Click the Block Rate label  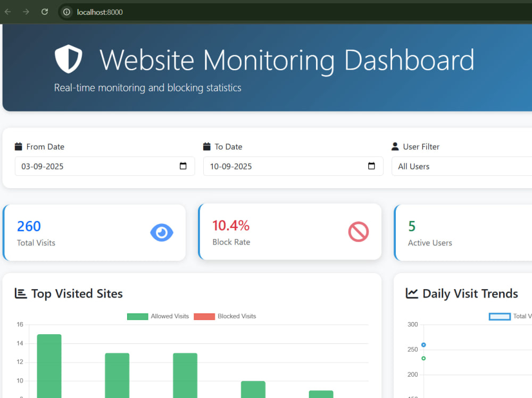[x=231, y=242]
